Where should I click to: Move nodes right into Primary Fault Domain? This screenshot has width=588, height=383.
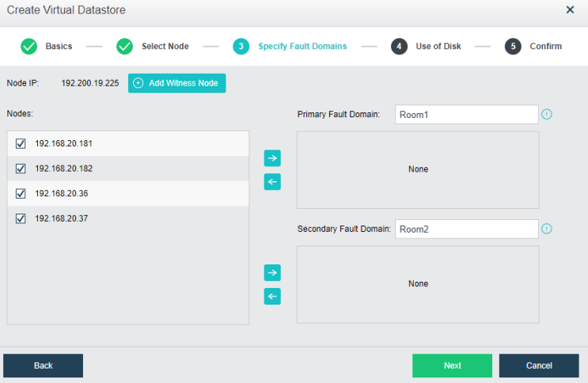tap(272, 158)
